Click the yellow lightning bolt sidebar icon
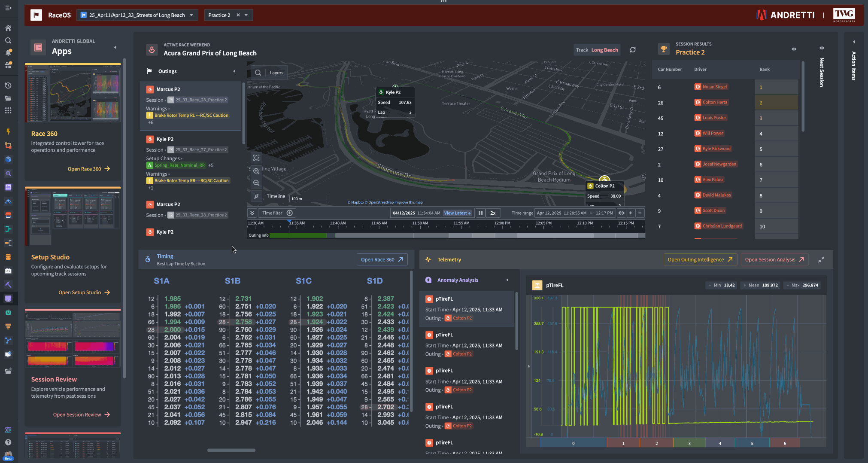 pyautogui.click(x=8, y=131)
